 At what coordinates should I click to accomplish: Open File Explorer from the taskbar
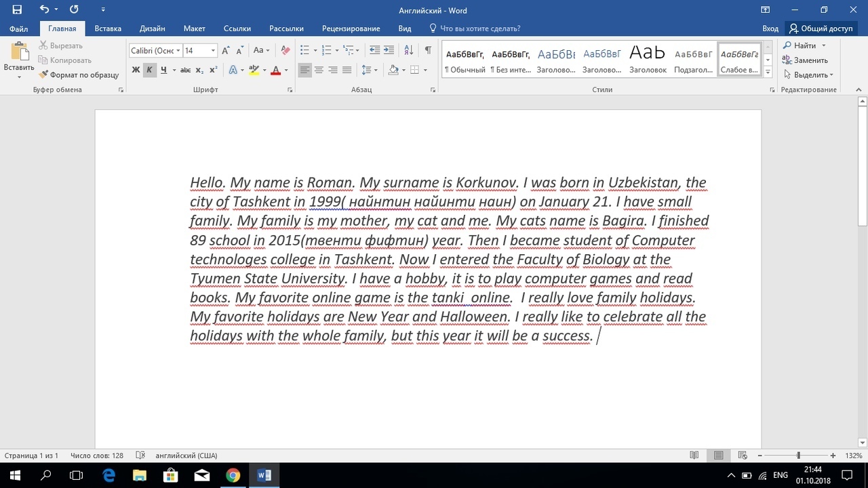coord(139,475)
